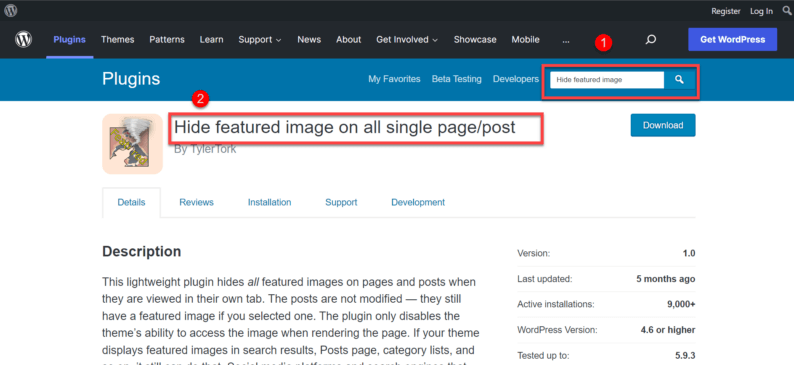Viewport: 794px width, 365px height.
Task: Switch to the Support tab
Action: tap(341, 202)
